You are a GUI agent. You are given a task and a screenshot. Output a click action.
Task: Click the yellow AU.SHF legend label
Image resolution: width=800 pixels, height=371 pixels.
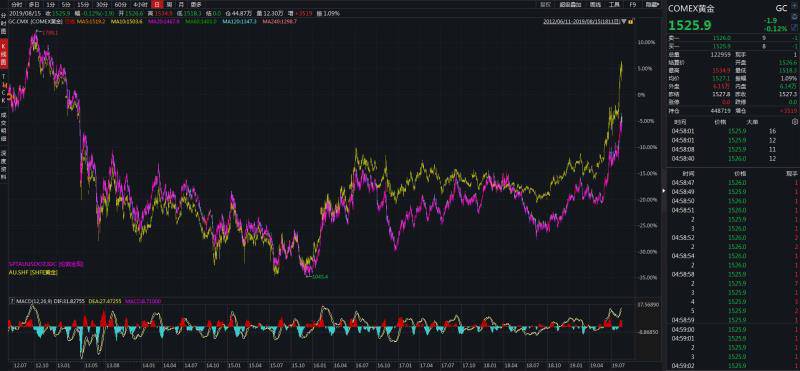pos(33,273)
